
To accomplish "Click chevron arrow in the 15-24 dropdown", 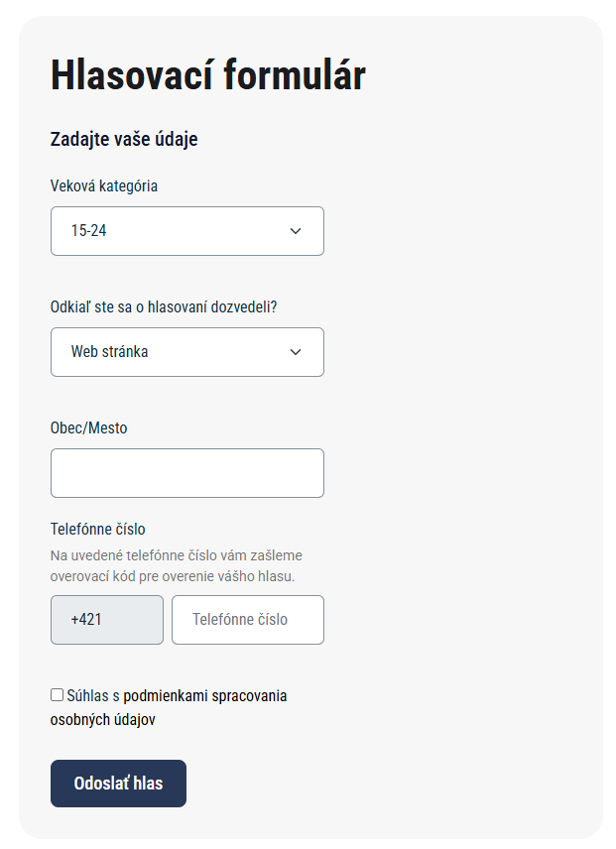I will (296, 231).
